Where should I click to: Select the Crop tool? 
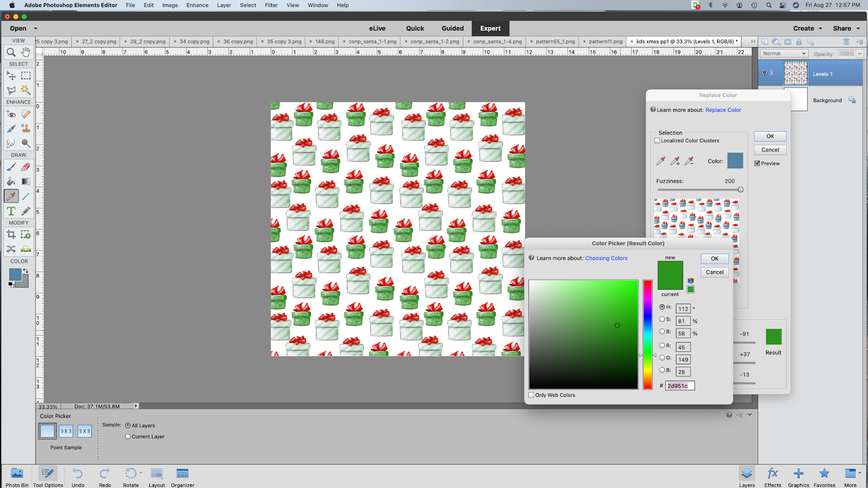click(x=11, y=235)
